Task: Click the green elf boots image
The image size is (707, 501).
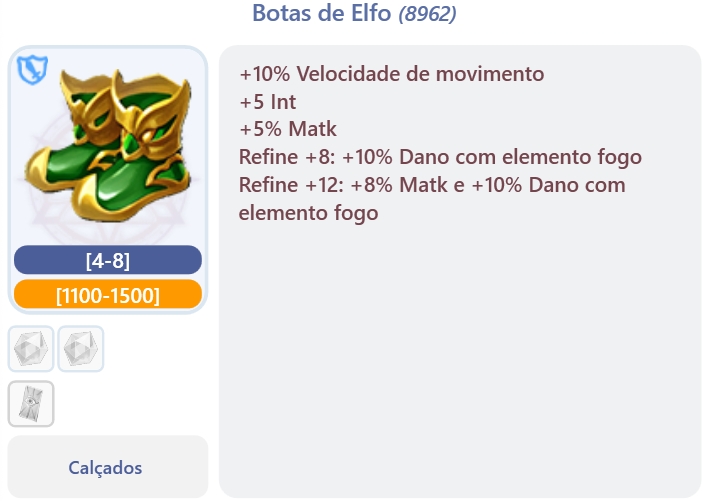Action: [x=108, y=145]
